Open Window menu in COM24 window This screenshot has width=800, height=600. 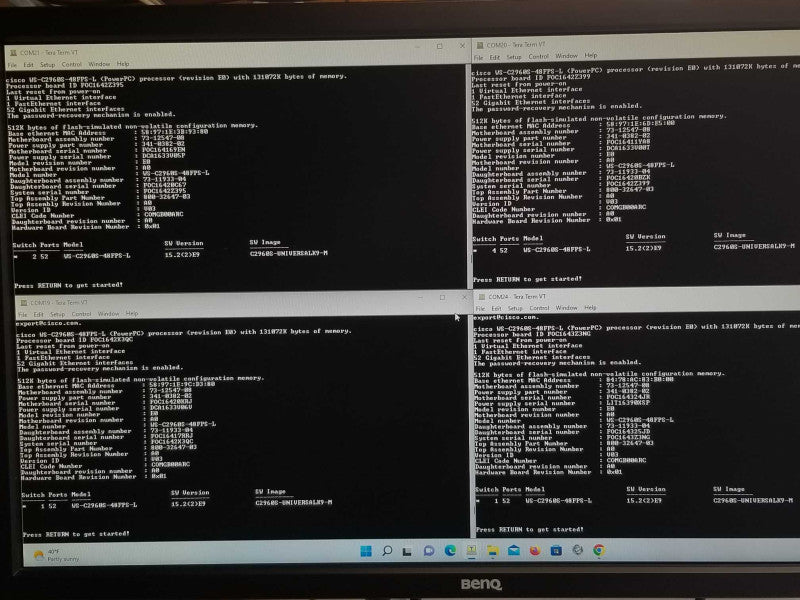(566, 308)
